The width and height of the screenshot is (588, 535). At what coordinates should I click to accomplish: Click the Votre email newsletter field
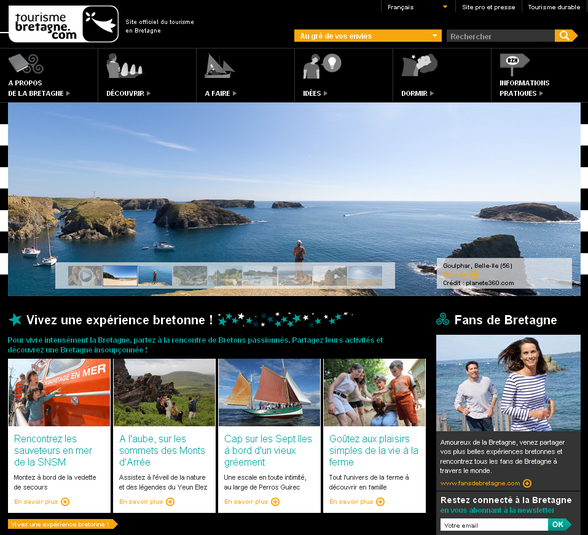pos(494,525)
